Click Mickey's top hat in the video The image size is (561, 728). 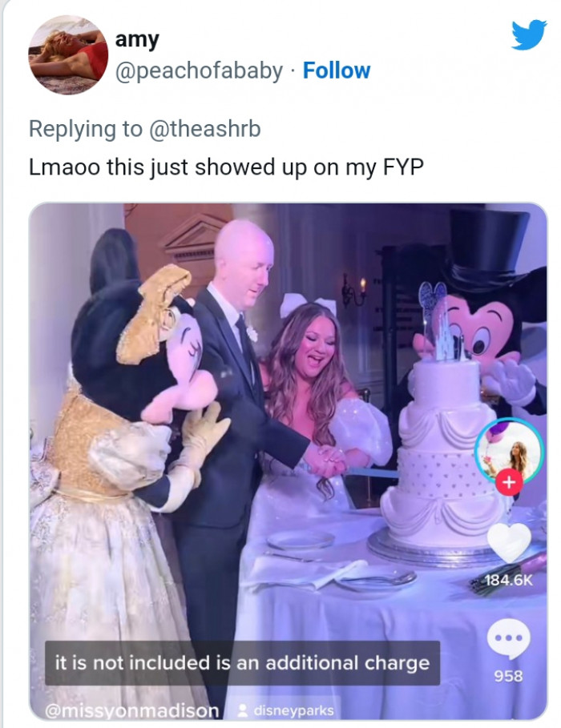[487, 246]
